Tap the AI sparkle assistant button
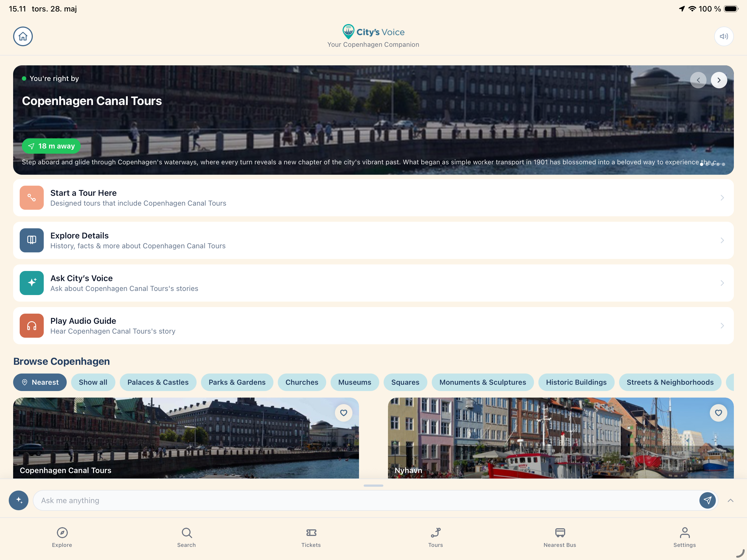The height and width of the screenshot is (560, 747). (19, 500)
